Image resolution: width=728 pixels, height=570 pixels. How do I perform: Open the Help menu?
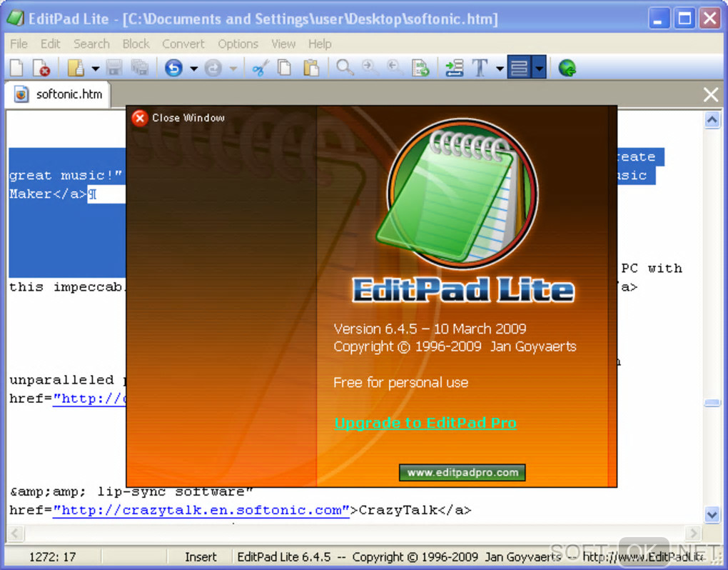point(320,44)
